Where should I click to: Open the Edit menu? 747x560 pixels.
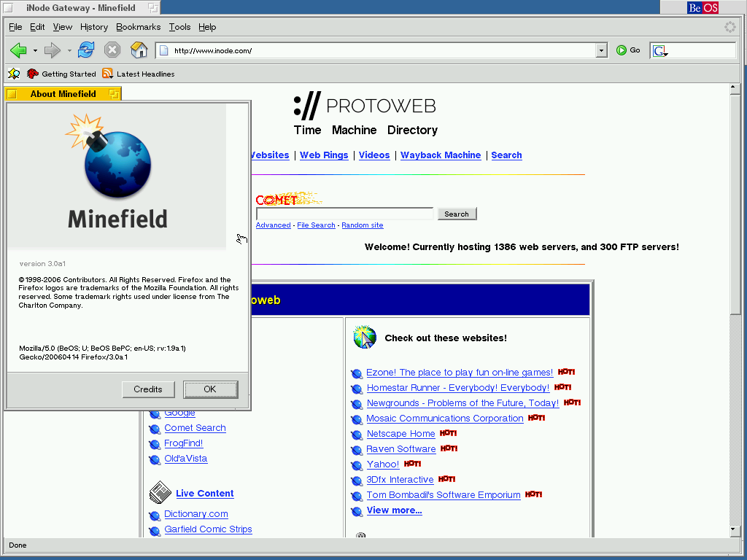coord(37,27)
